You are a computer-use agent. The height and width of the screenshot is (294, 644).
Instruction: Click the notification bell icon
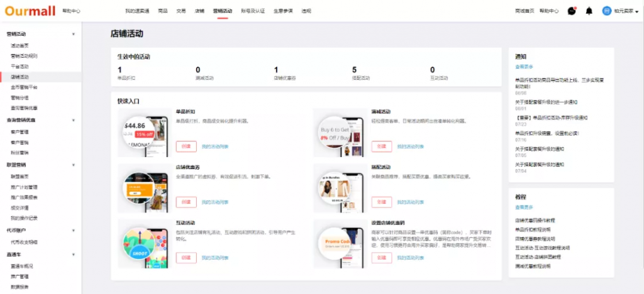point(589,11)
